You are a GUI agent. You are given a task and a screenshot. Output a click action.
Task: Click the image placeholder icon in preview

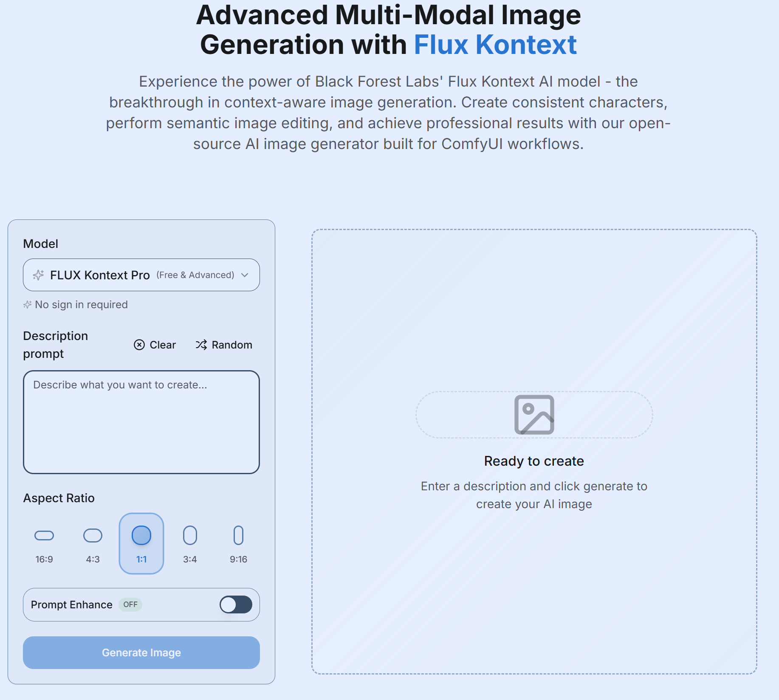[x=534, y=415]
